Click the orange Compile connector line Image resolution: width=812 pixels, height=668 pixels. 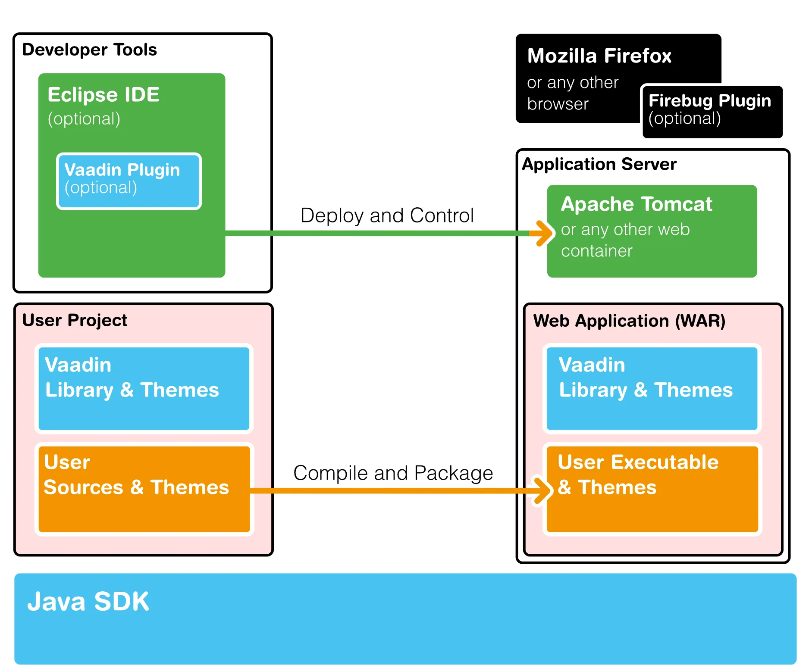click(388, 490)
